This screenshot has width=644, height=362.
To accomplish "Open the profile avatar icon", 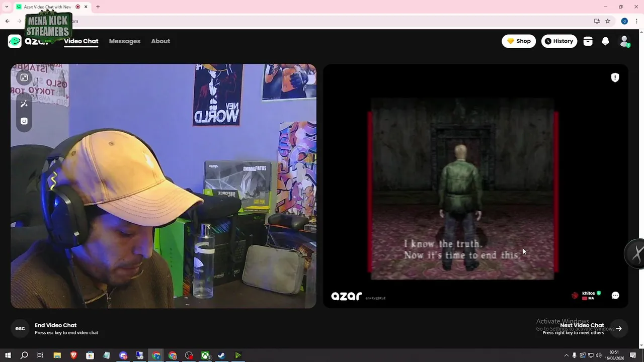I will pyautogui.click(x=624, y=41).
